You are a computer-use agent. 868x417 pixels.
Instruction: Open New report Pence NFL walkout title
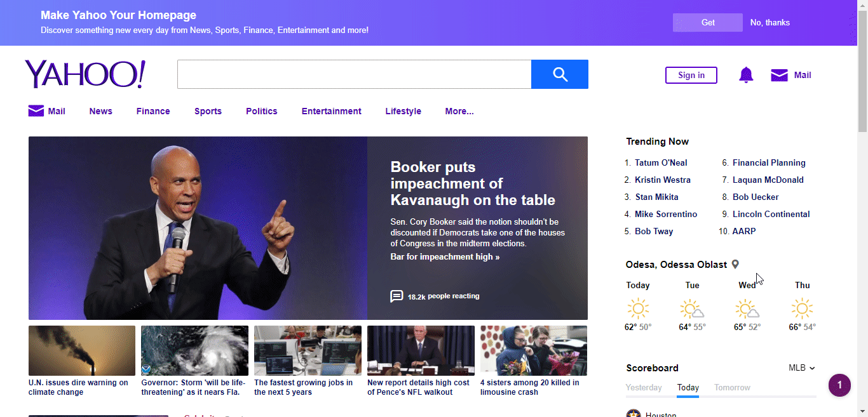tap(418, 387)
